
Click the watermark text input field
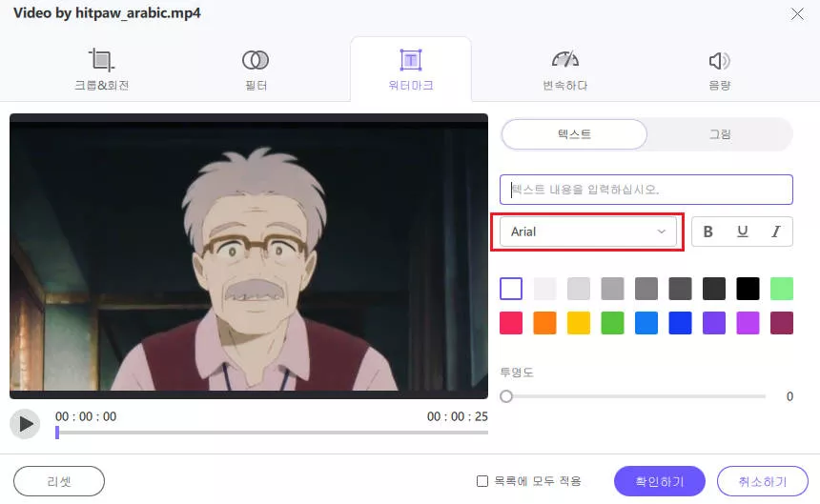point(646,190)
